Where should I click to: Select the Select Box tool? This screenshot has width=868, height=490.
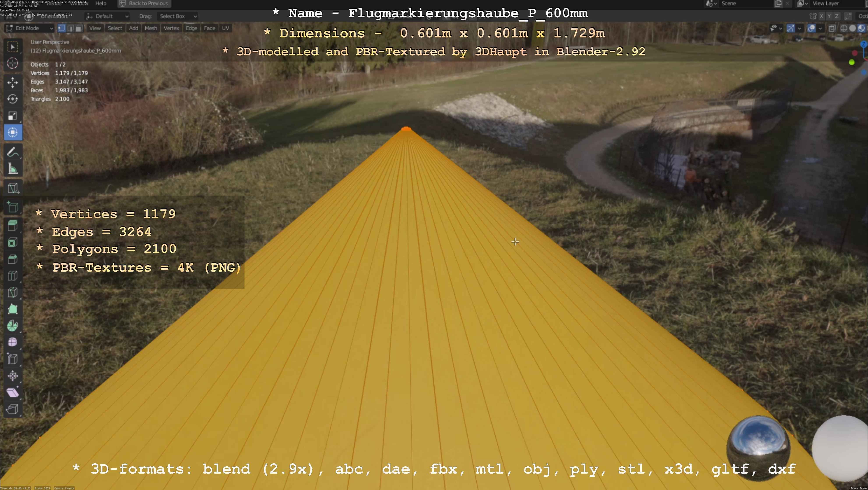(13, 47)
